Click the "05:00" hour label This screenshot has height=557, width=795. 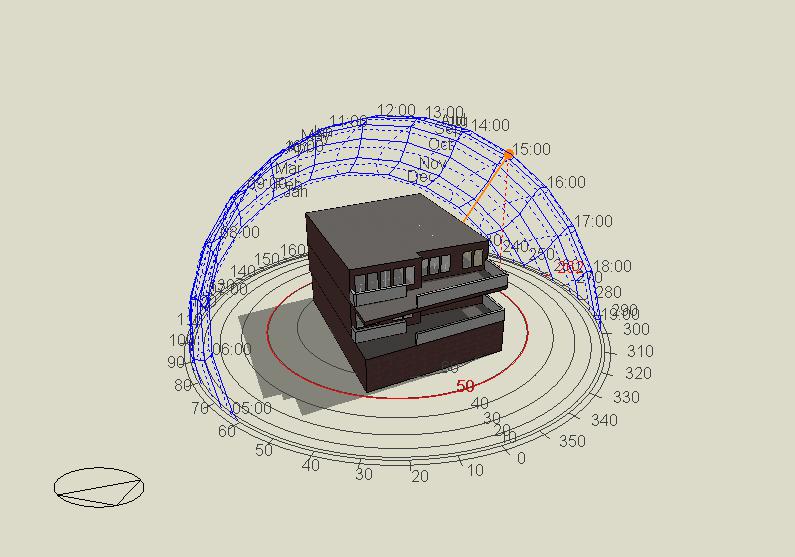click(252, 408)
